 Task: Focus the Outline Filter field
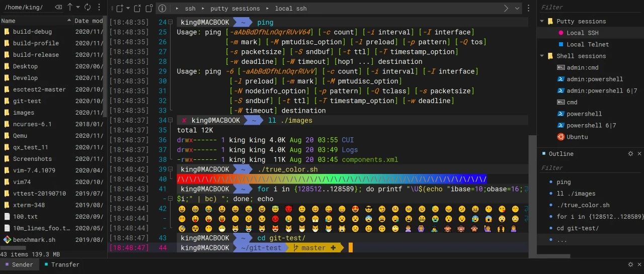(590, 168)
